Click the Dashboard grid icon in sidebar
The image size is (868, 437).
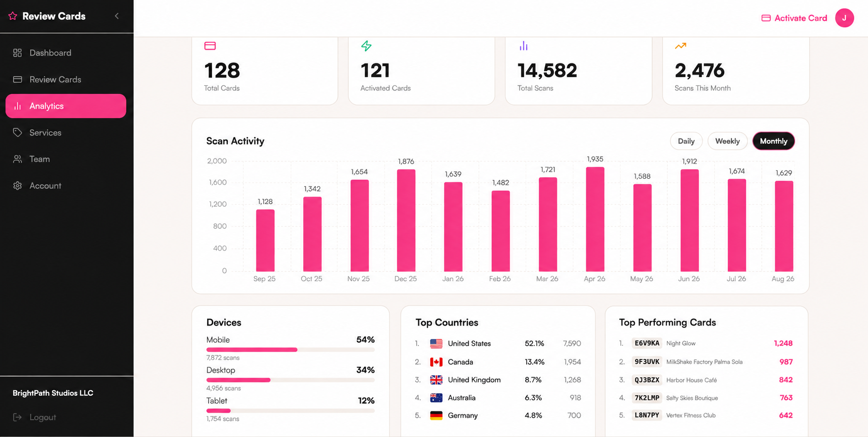pyautogui.click(x=17, y=53)
